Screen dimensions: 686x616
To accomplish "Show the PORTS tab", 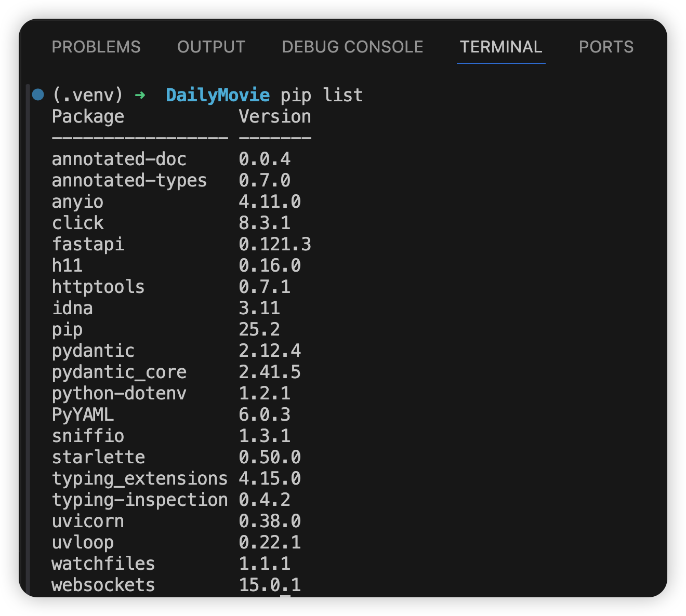I will [606, 47].
